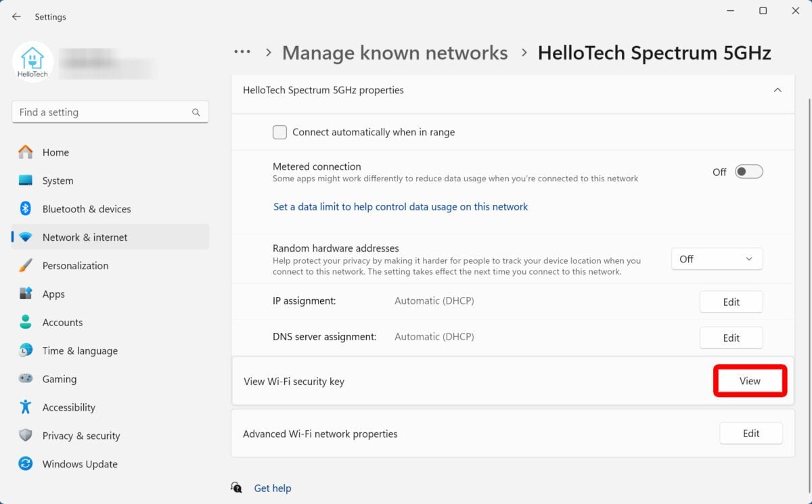This screenshot has width=812, height=504.
Task: Click the Home icon in sidebar
Action: [x=26, y=152]
